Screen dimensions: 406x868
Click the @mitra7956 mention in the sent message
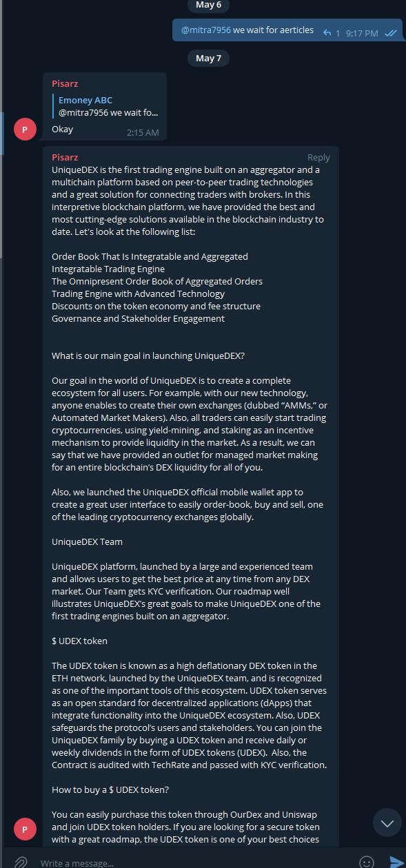205,30
